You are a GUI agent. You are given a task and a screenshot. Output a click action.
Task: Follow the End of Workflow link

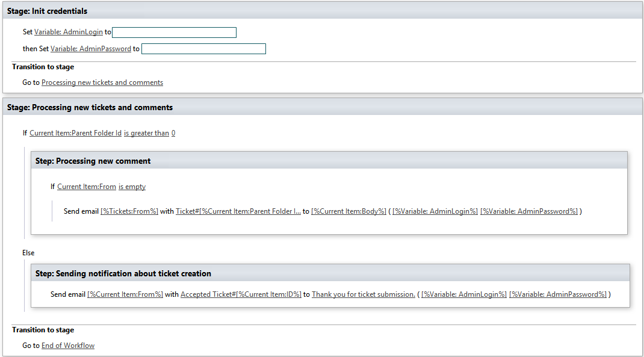[x=68, y=345]
